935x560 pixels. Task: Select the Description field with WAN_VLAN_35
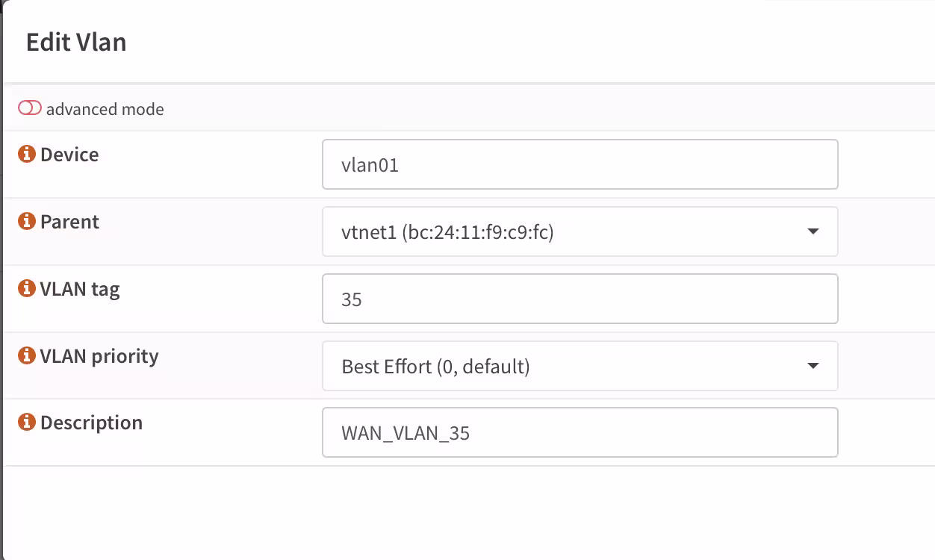(580, 432)
